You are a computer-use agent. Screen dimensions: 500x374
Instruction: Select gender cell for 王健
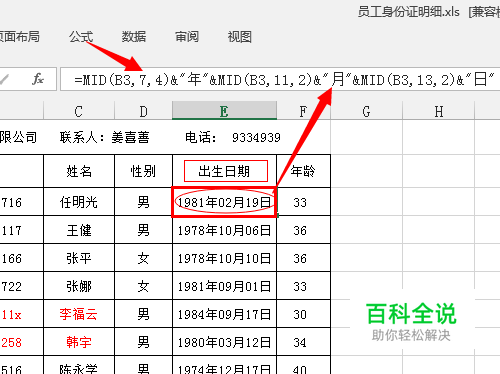point(143,230)
